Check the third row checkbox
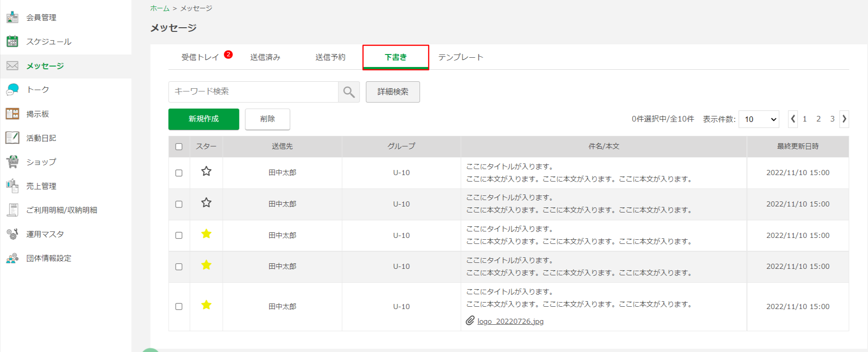The width and height of the screenshot is (868, 352). (179, 235)
